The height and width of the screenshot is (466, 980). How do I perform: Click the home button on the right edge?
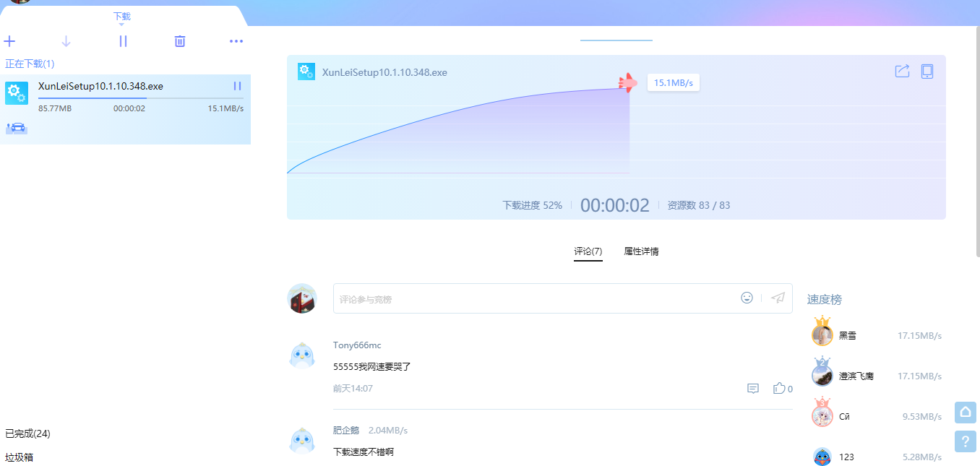click(x=966, y=412)
